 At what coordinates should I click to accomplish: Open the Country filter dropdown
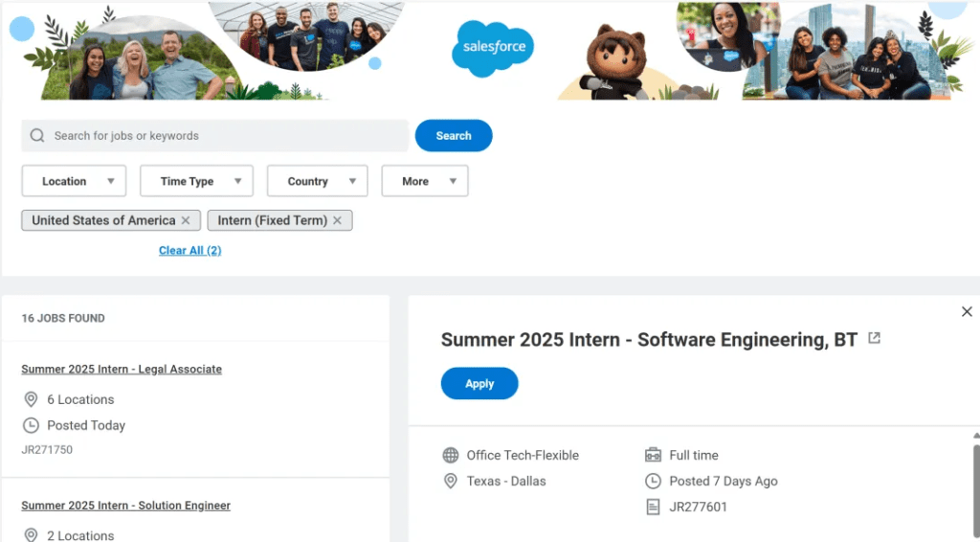pyautogui.click(x=317, y=181)
